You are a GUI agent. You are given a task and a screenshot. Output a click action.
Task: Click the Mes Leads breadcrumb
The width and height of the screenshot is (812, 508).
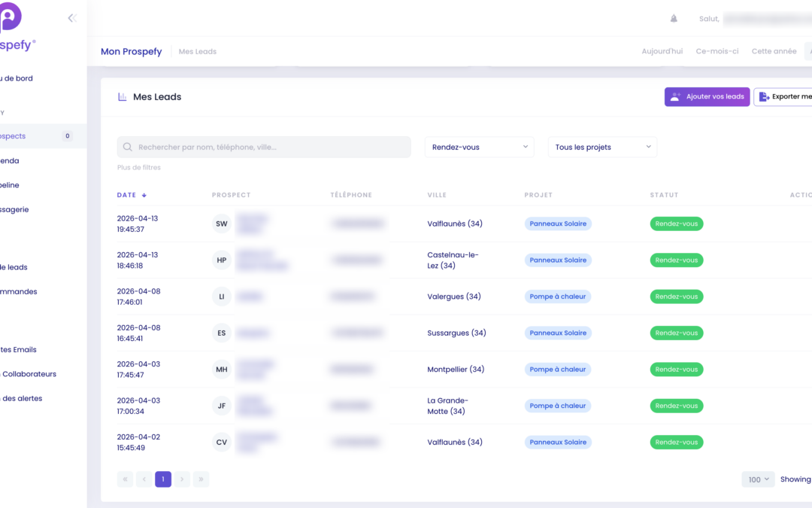tap(197, 52)
